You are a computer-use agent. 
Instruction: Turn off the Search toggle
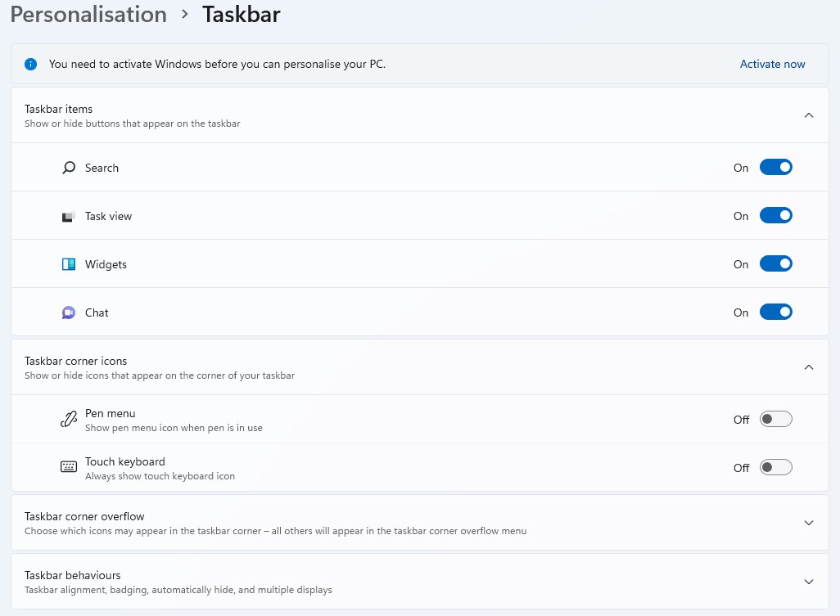pyautogui.click(x=775, y=168)
